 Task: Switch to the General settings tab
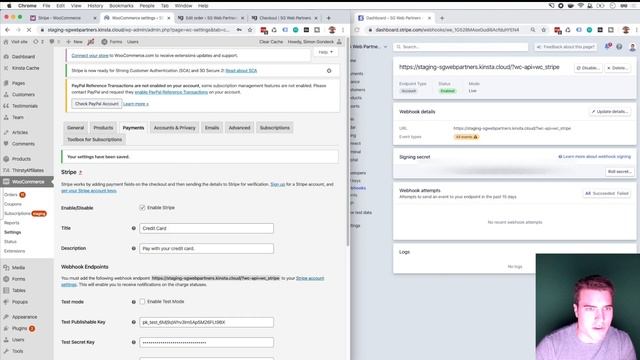pos(76,128)
